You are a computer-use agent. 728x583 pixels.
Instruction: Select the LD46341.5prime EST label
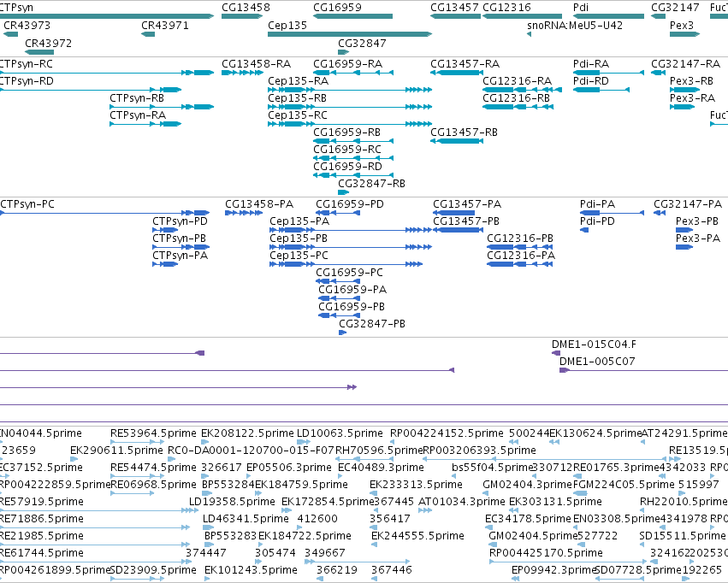[246, 519]
